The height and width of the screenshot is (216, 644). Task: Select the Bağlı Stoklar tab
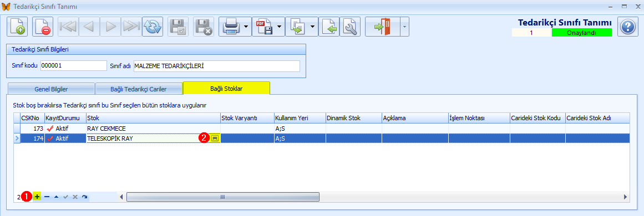point(226,88)
